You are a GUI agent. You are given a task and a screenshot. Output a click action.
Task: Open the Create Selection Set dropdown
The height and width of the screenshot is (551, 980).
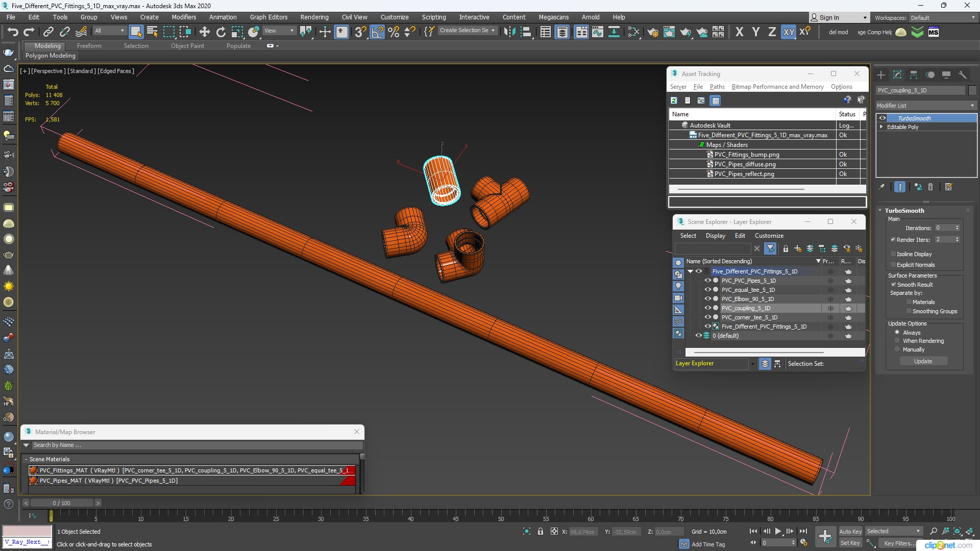click(467, 31)
